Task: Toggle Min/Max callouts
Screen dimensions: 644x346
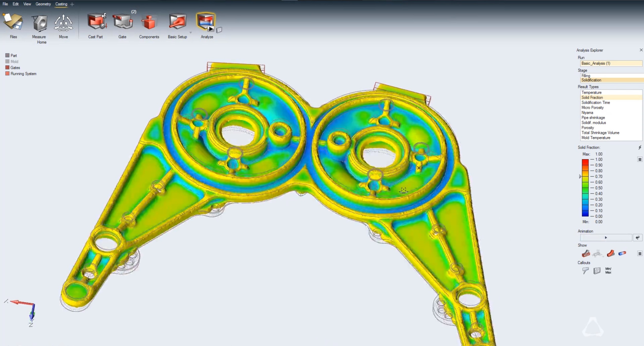Action: 608,271
